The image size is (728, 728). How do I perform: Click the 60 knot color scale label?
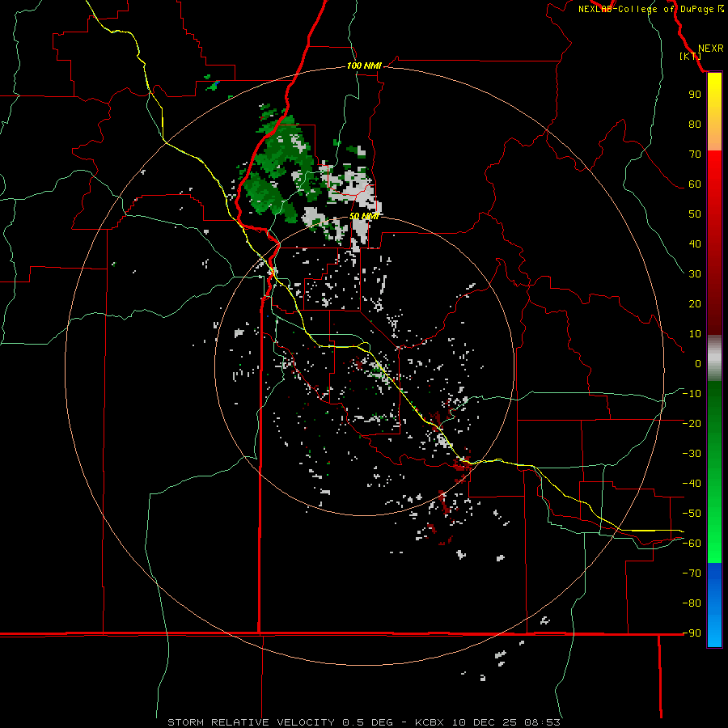click(x=695, y=184)
